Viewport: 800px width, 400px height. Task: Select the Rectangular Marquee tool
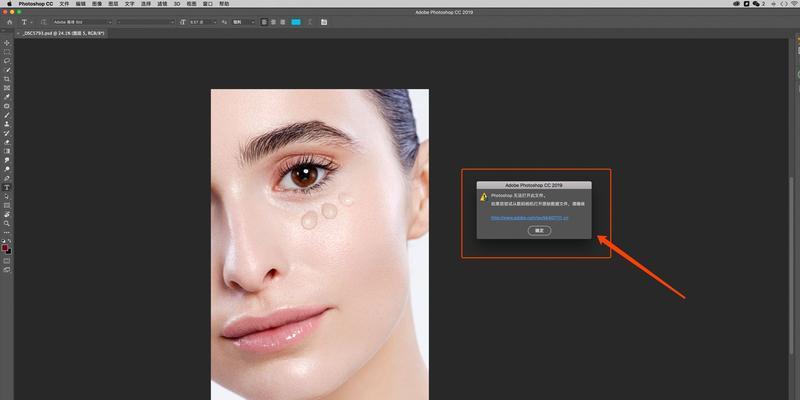pos(7,52)
